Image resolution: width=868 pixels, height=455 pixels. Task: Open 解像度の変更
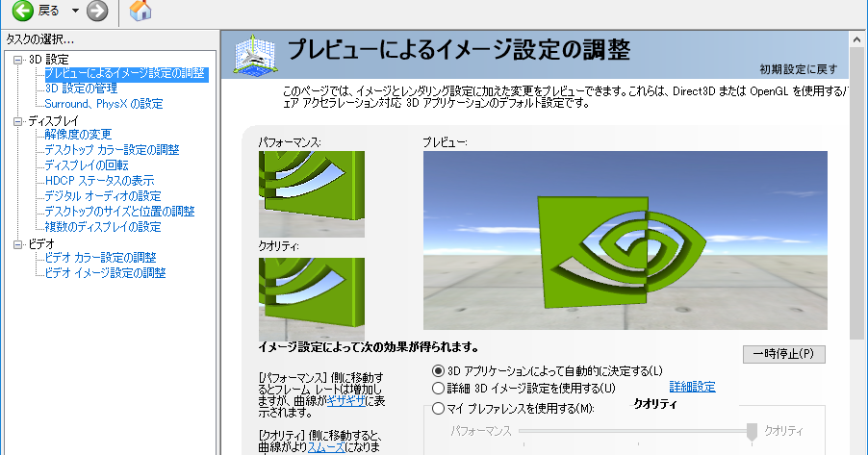pyautogui.click(x=78, y=135)
